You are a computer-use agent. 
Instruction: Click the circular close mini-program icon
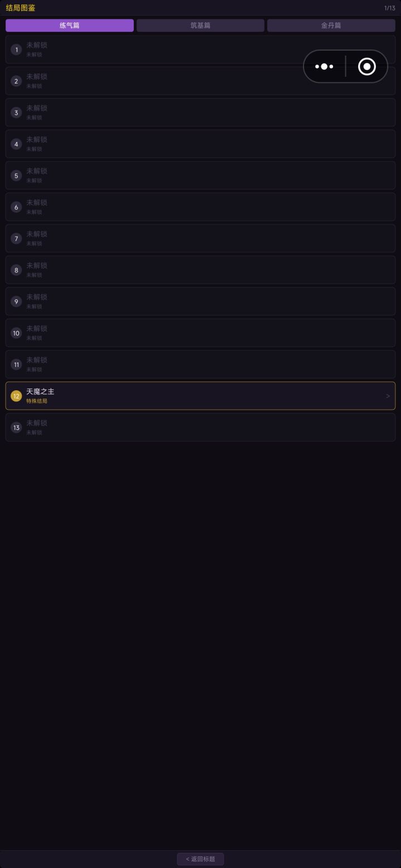coord(366,67)
